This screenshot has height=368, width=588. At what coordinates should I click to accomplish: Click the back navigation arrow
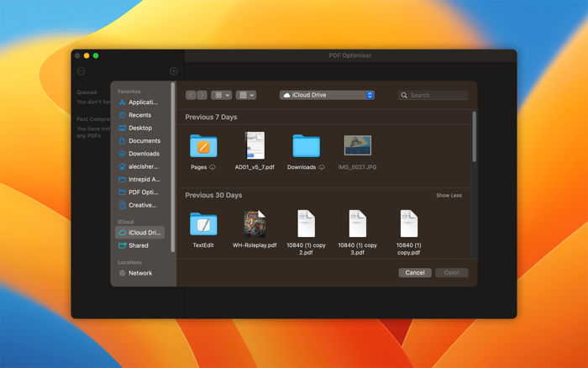191,95
